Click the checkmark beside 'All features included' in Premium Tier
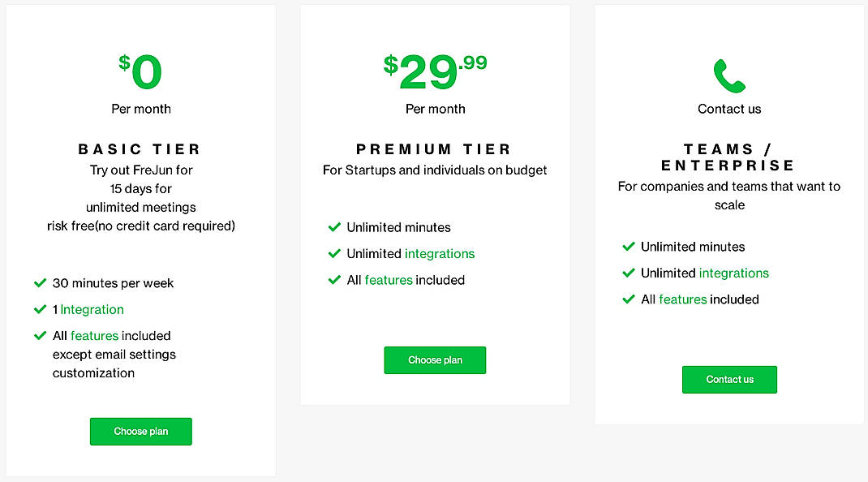868x482 pixels. click(x=334, y=280)
